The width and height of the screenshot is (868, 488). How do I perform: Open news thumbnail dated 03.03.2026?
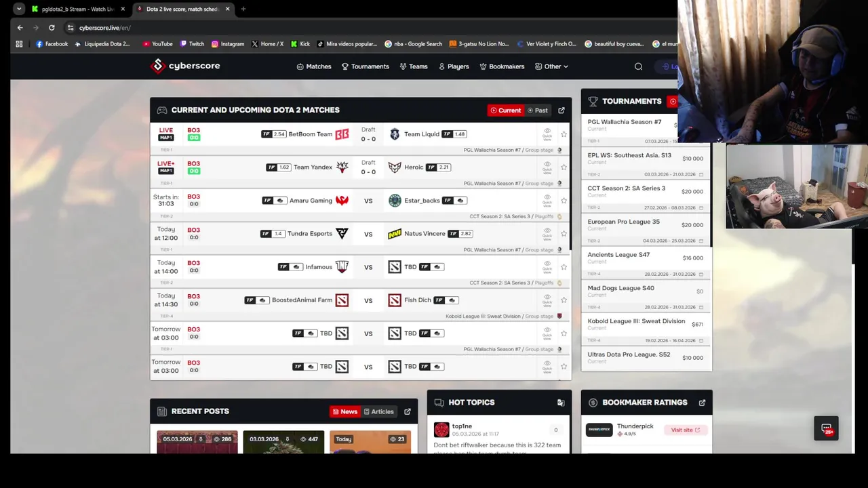coord(283,442)
